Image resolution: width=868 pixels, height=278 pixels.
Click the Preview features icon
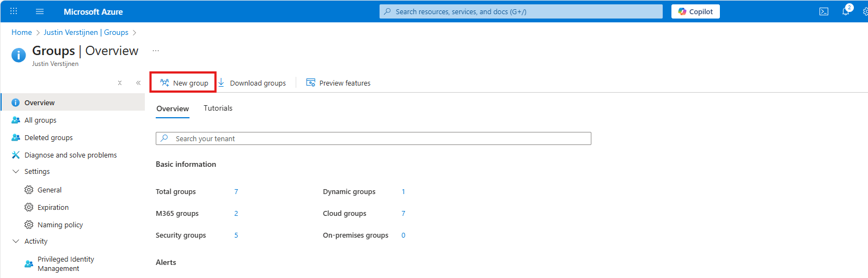[x=311, y=83]
